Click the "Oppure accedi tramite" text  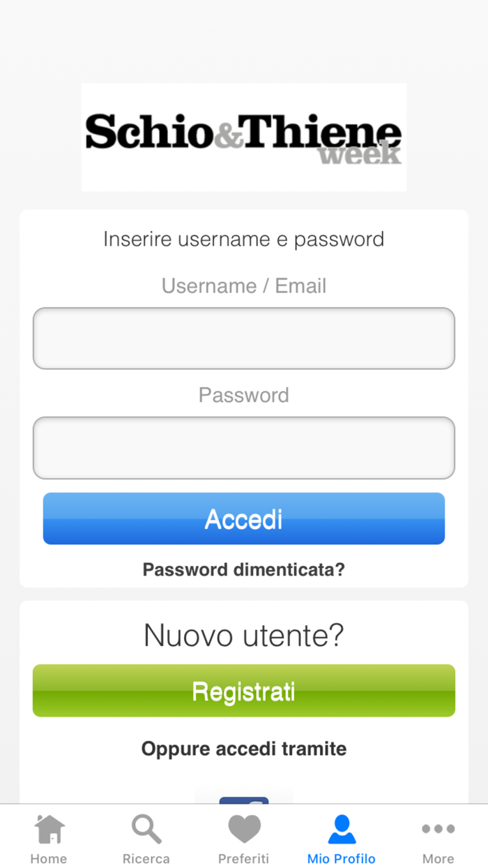click(x=244, y=749)
